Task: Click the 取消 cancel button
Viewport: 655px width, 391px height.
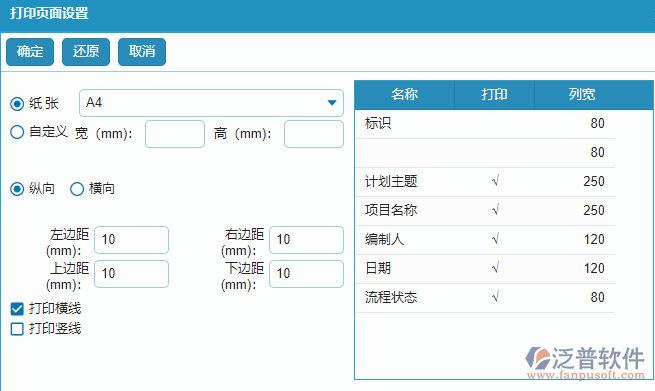Action: pyautogui.click(x=142, y=52)
